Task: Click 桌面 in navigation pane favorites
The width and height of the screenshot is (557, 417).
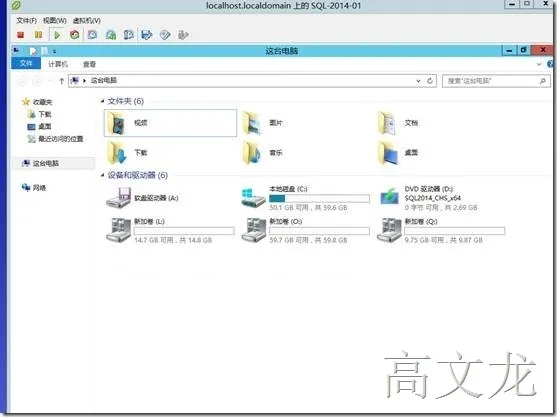Action: tap(40, 126)
